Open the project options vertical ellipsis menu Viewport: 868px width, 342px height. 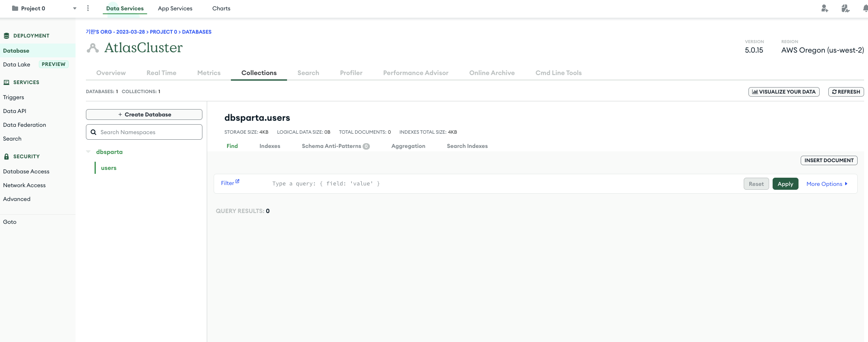[88, 8]
